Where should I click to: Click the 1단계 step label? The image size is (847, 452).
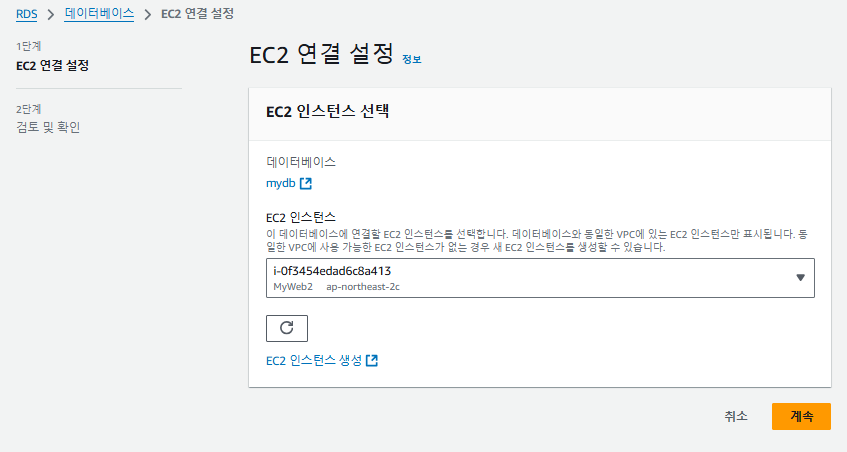point(29,46)
